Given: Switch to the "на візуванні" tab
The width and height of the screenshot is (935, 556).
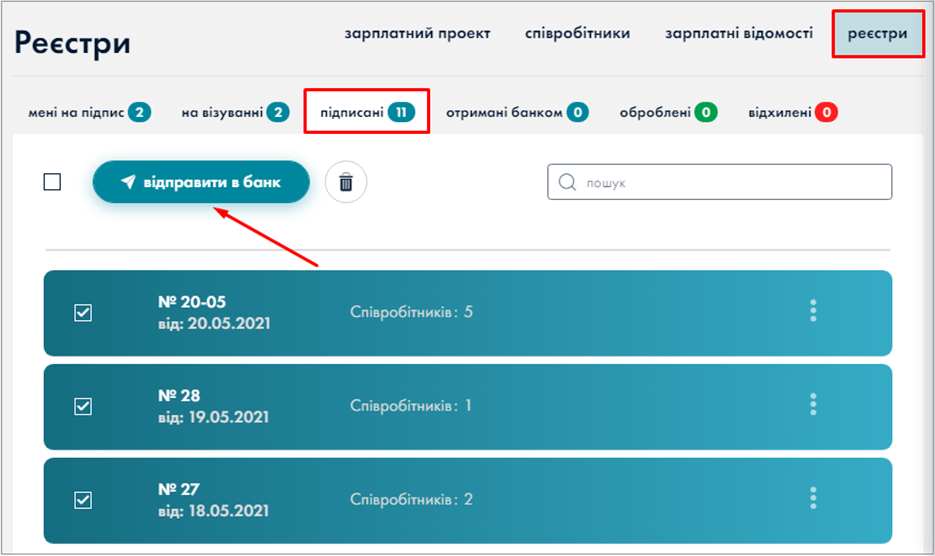Looking at the screenshot, I should [x=235, y=113].
